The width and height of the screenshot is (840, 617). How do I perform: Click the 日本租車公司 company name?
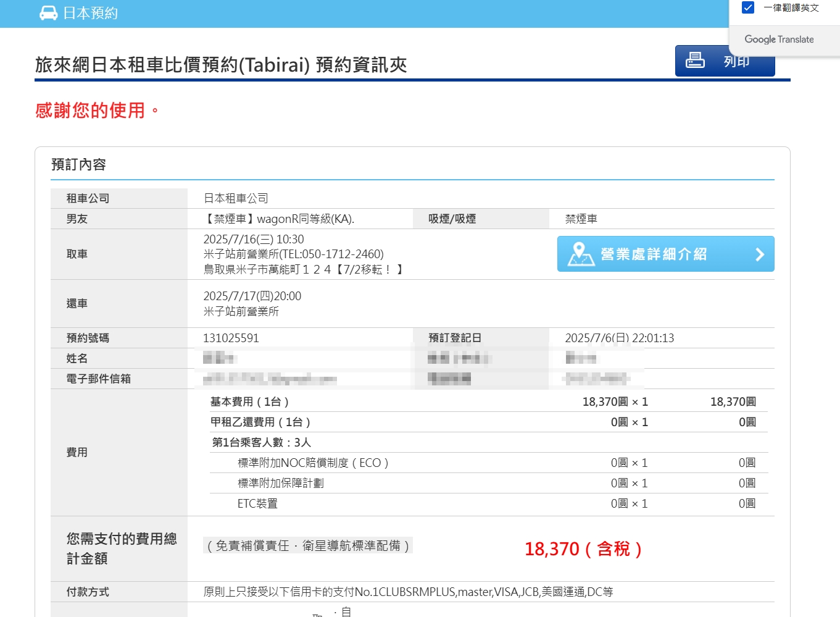point(236,198)
